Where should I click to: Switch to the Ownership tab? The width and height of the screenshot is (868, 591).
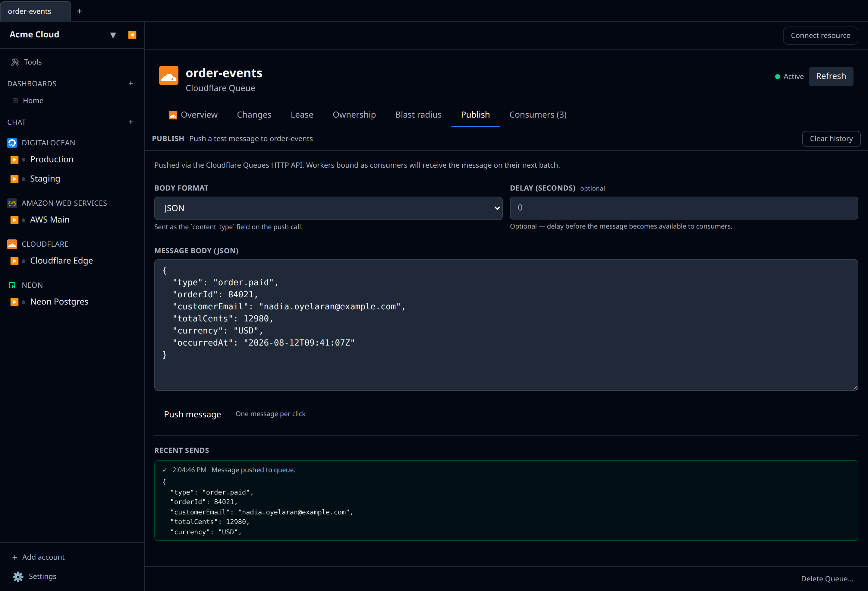coord(354,115)
